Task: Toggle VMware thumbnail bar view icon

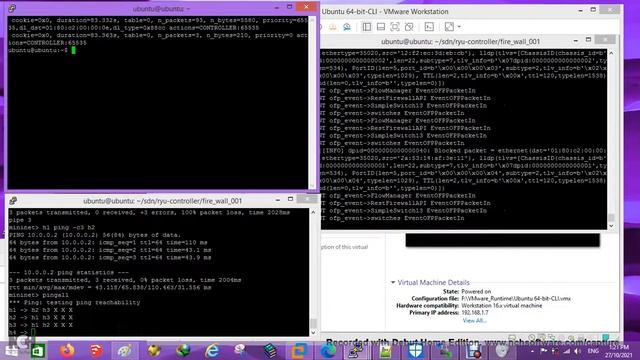Action: (x=381, y=27)
